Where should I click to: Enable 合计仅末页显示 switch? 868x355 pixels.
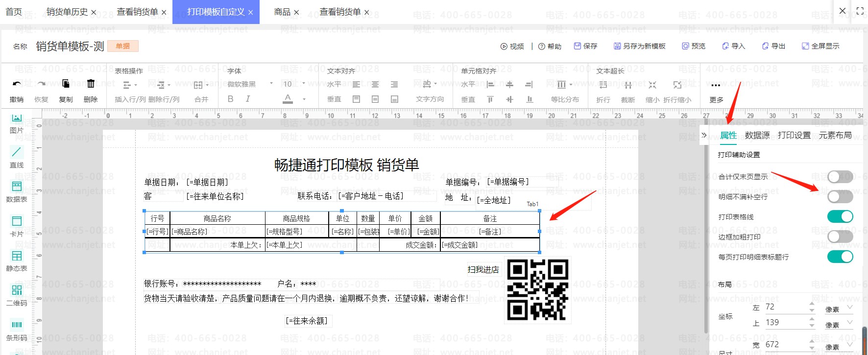840,177
